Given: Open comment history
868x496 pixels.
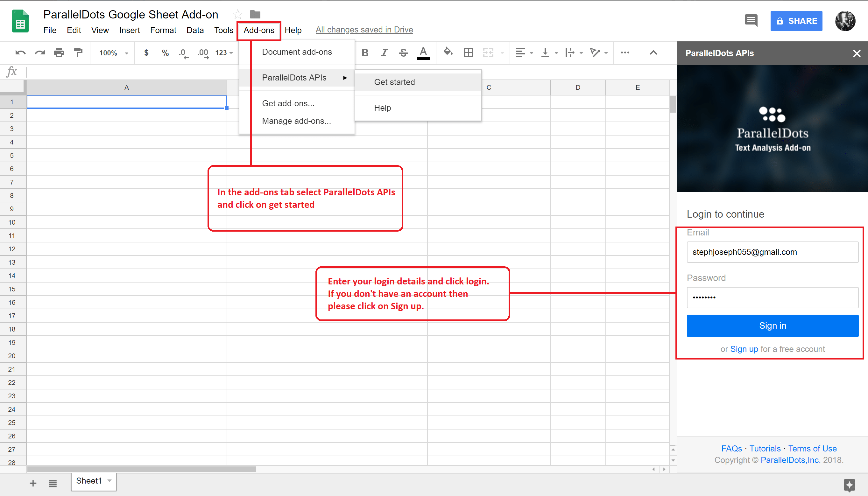Looking at the screenshot, I should click(x=751, y=20).
